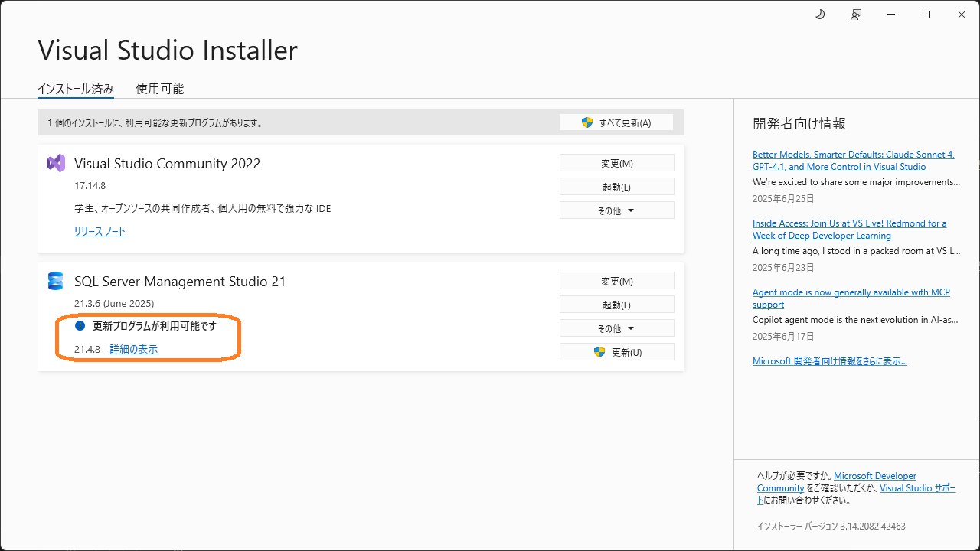Click the Copilot agent mode summary text
The image size is (980, 551).
click(856, 320)
